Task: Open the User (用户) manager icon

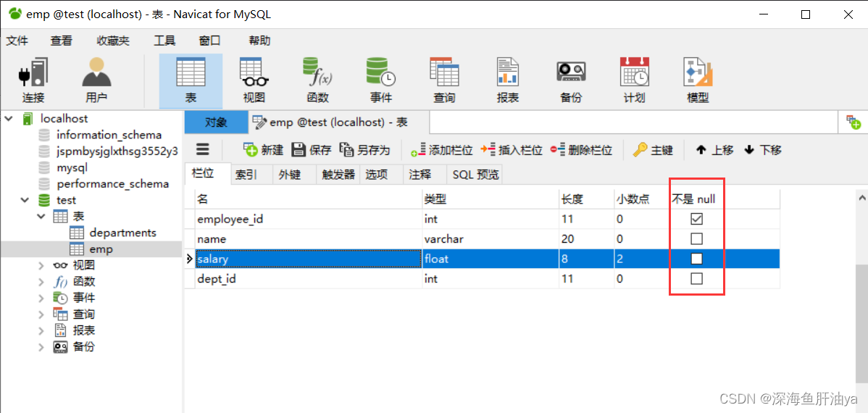Action: click(96, 80)
